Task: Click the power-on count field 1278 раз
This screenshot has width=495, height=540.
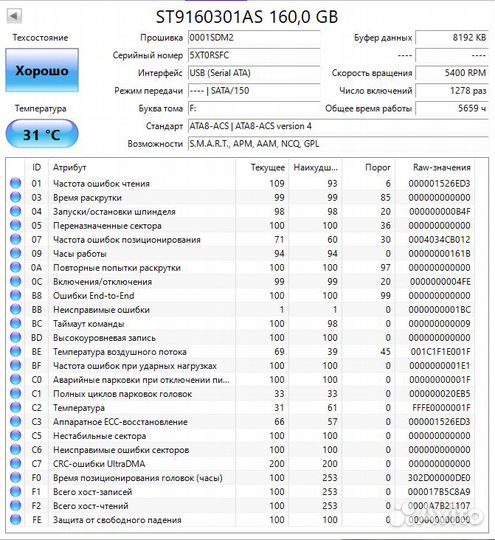Action: [452, 91]
